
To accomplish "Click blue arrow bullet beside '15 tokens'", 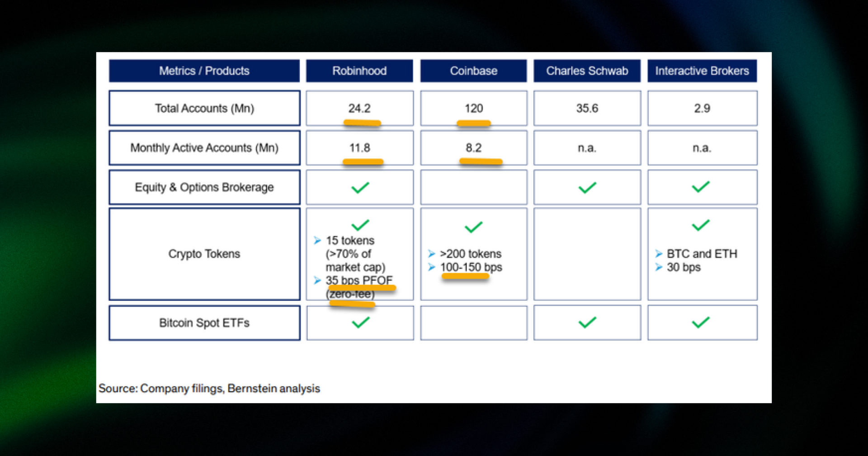I will tap(317, 240).
